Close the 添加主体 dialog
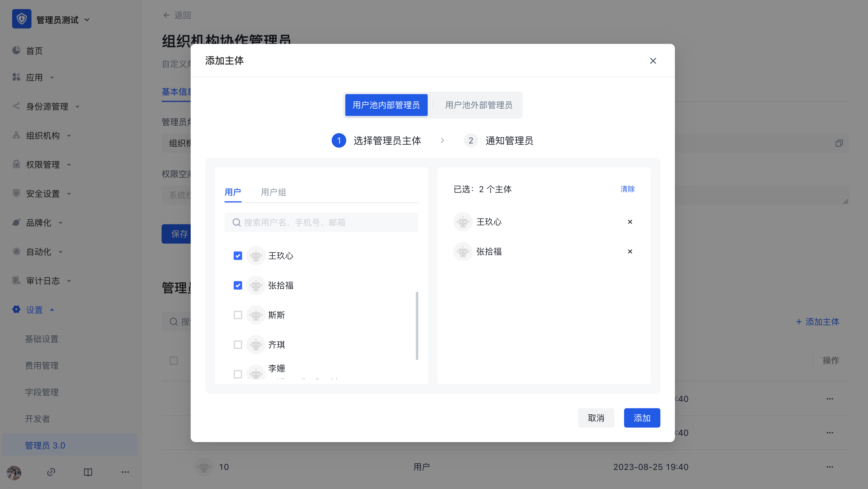This screenshot has height=489, width=868. pyautogui.click(x=653, y=61)
